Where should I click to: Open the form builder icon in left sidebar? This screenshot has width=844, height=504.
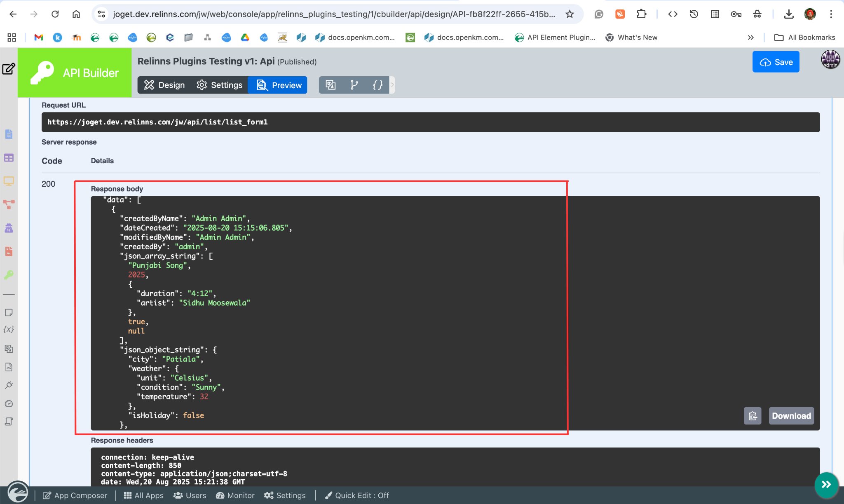pos(9,134)
